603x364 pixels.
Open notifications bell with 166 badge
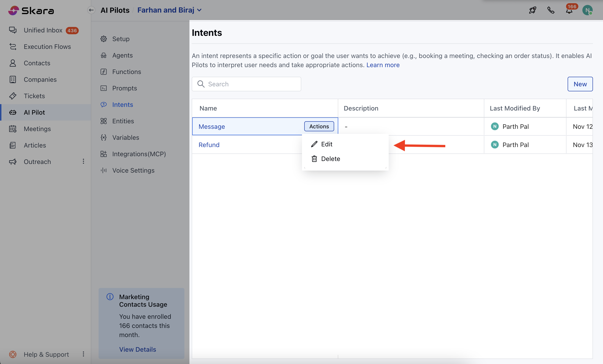pos(569,11)
